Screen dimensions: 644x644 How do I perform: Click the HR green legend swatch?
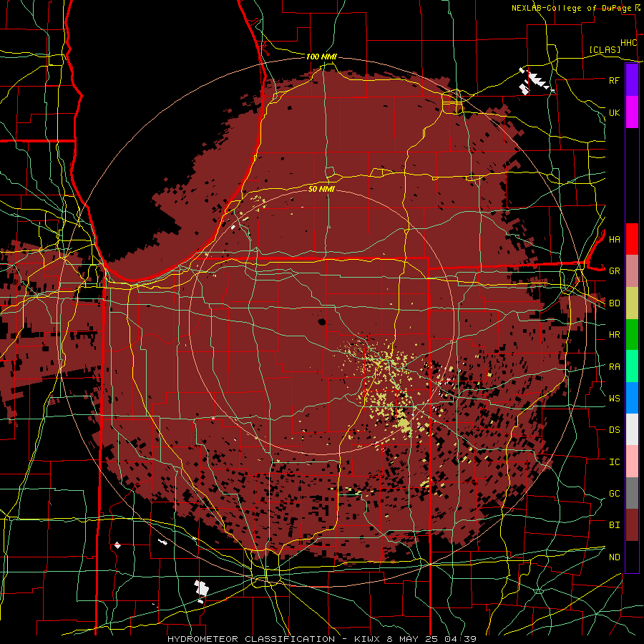[x=632, y=335]
